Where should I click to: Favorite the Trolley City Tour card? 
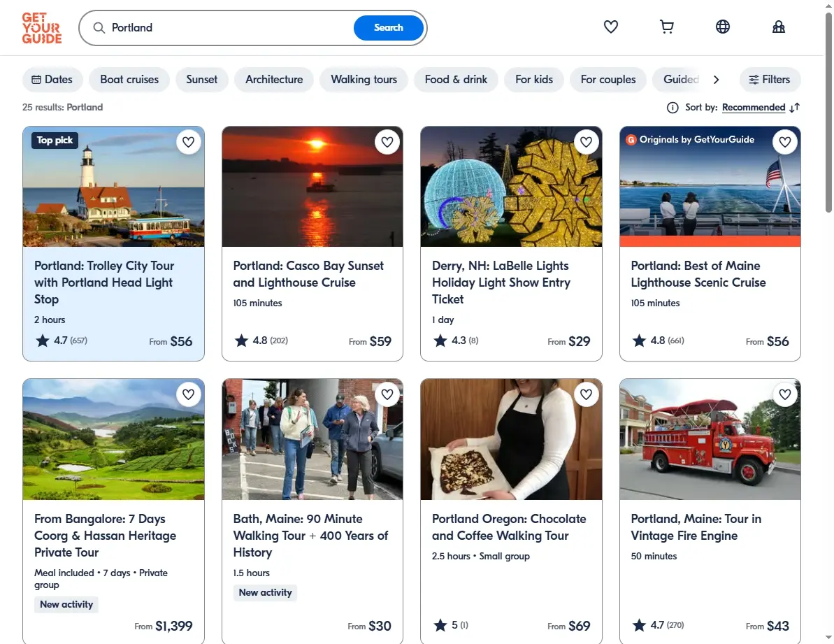pyautogui.click(x=188, y=142)
